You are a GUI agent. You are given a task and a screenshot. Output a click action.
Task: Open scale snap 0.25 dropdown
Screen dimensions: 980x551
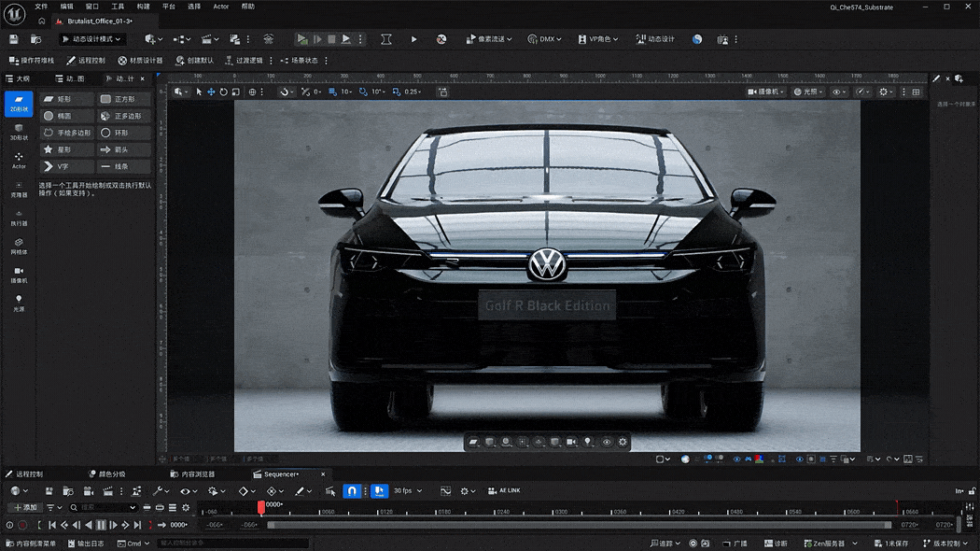[x=413, y=92]
